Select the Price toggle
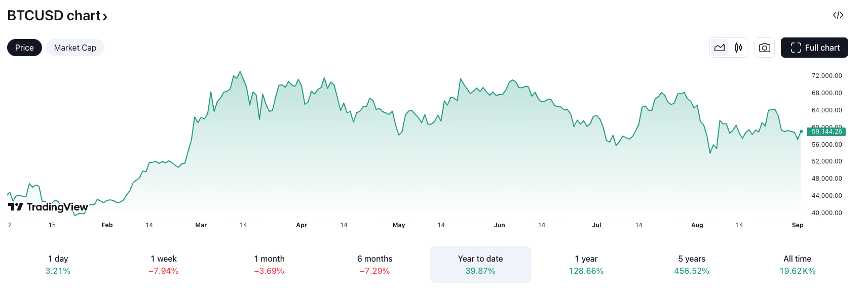 pos(24,48)
